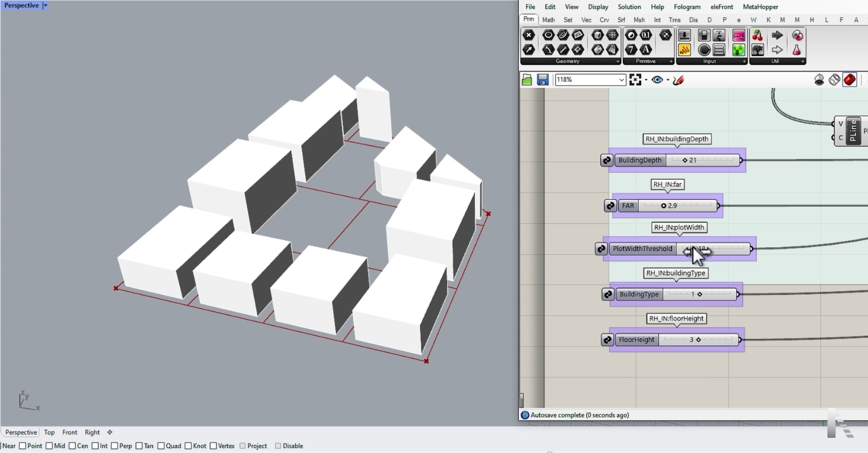Click the Save document floppy disk icon
868x453 pixels.
click(x=542, y=80)
